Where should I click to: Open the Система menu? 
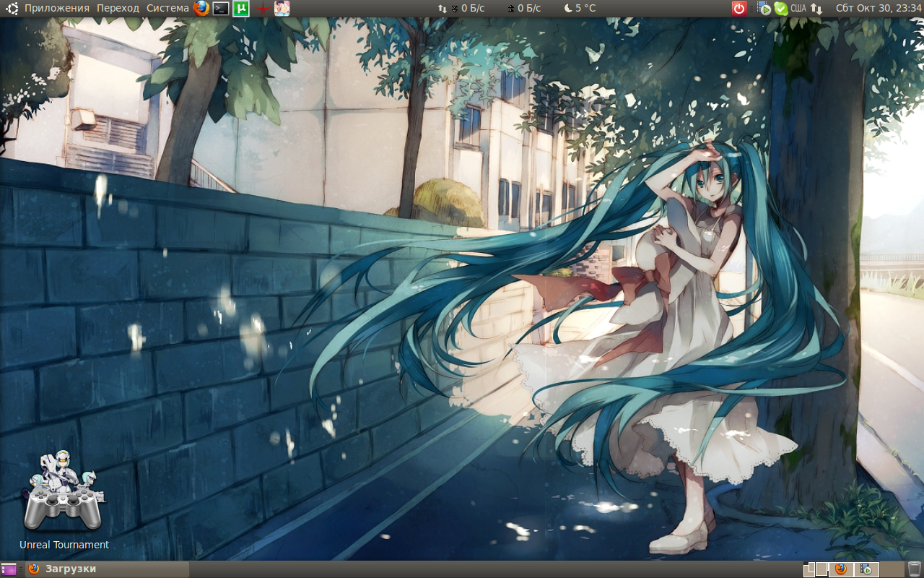point(167,8)
